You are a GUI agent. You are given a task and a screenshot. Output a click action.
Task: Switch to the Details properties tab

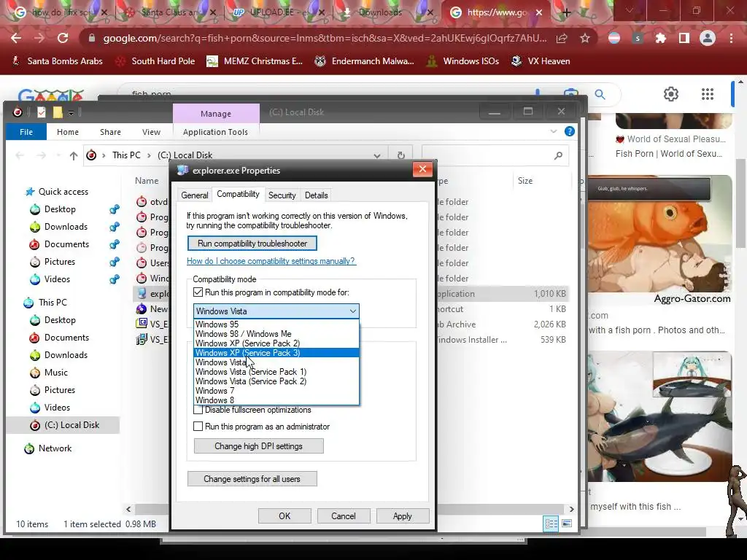[x=317, y=195]
